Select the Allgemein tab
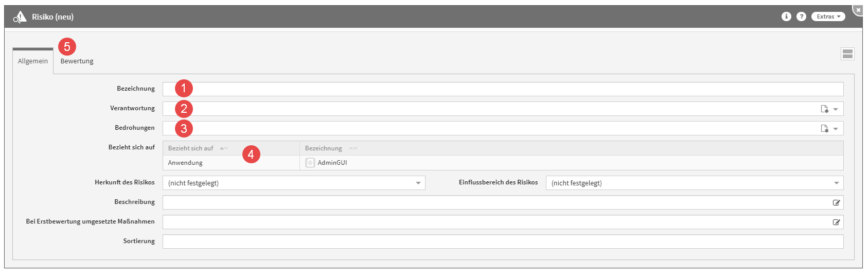The image size is (868, 274). click(33, 61)
